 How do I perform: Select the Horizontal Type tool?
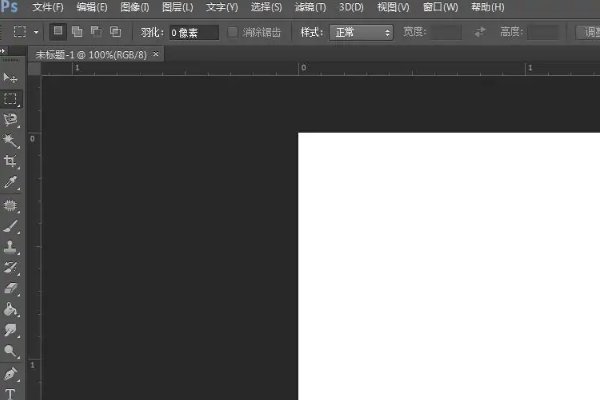pyautogui.click(x=11, y=394)
